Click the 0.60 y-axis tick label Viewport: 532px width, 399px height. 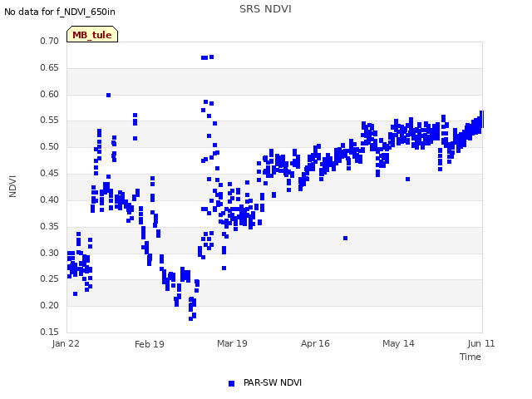coord(50,94)
